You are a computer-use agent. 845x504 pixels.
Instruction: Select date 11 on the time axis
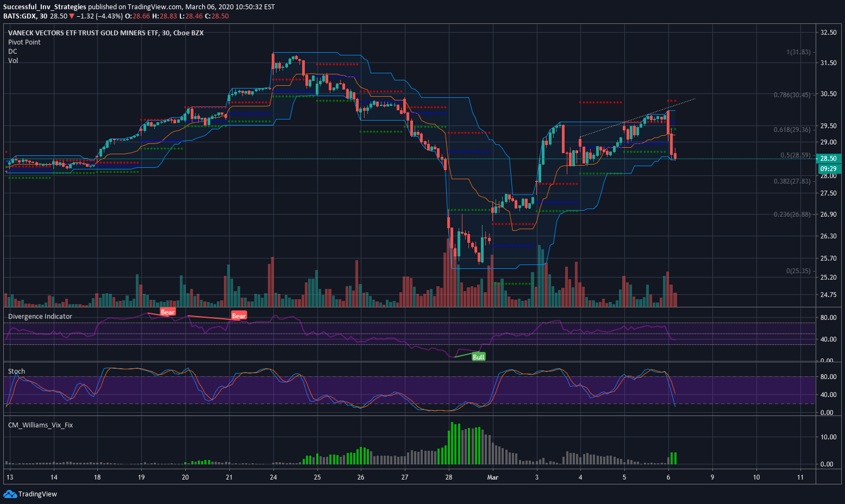pos(800,477)
